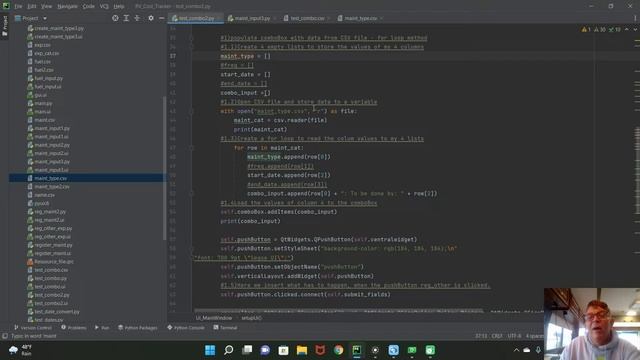Click the yellow warning count indicator
This screenshot has width=640, height=360.
pos(586,29)
